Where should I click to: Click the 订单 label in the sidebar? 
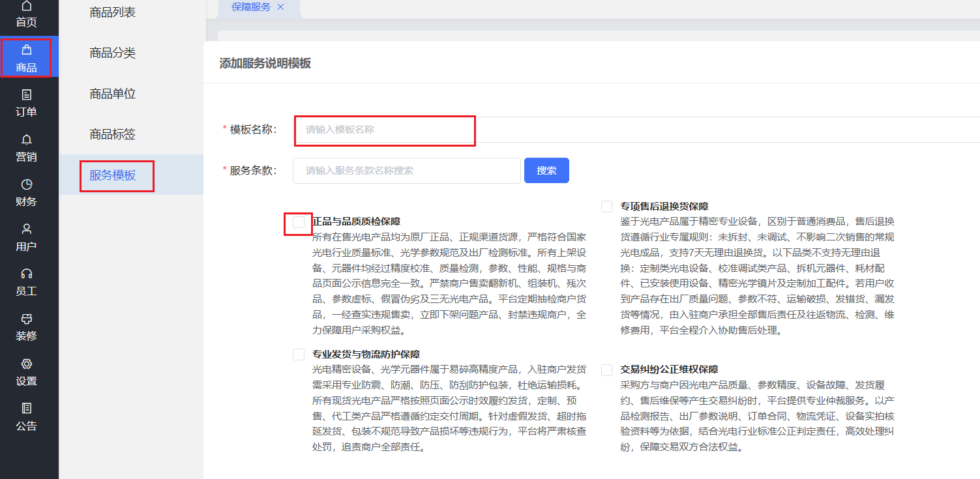pos(26,111)
